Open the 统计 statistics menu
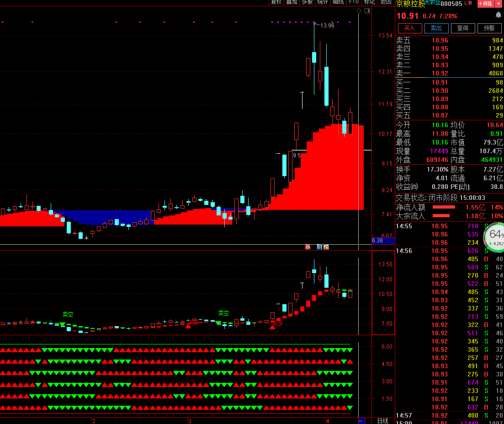The image size is (504, 424). [323, 2]
